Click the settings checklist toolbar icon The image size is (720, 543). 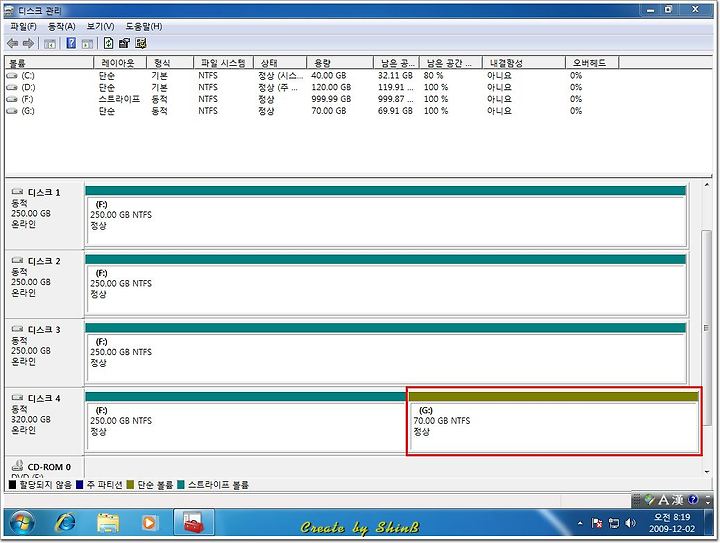click(x=141, y=43)
